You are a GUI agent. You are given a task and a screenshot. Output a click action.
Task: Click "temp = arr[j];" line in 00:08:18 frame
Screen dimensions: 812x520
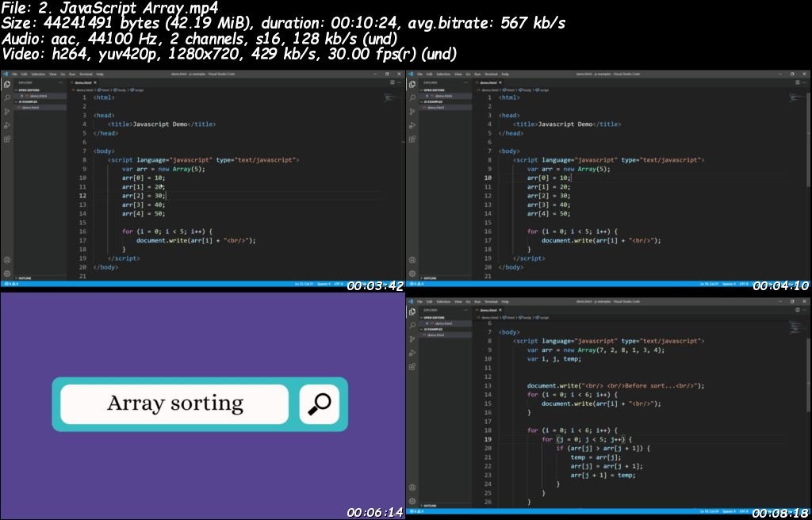(596, 457)
